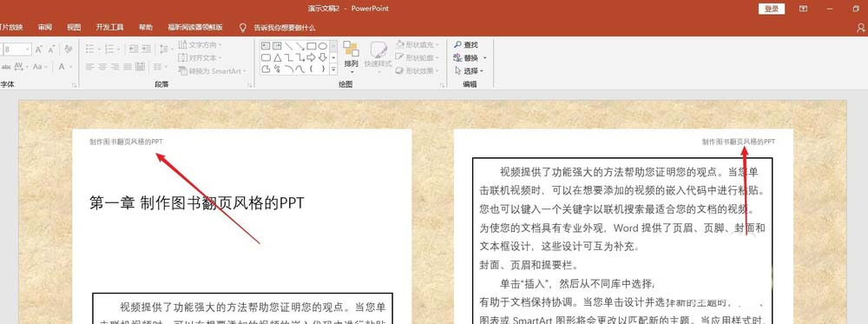
Task: Open the 转换为 SmartArt menu
Action: point(213,71)
